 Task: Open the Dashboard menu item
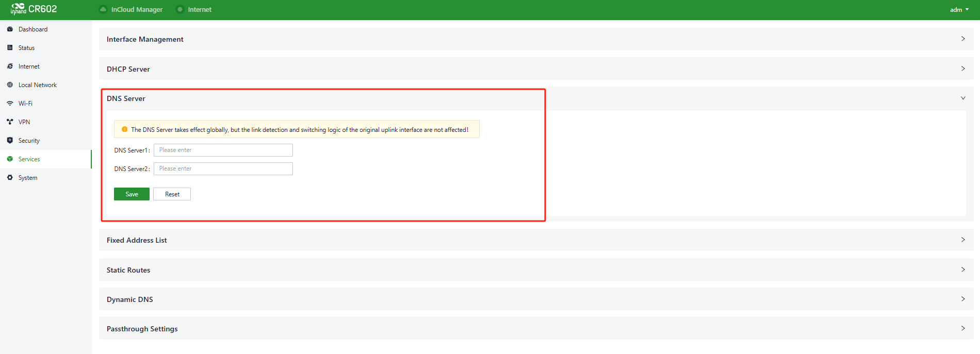(45, 29)
